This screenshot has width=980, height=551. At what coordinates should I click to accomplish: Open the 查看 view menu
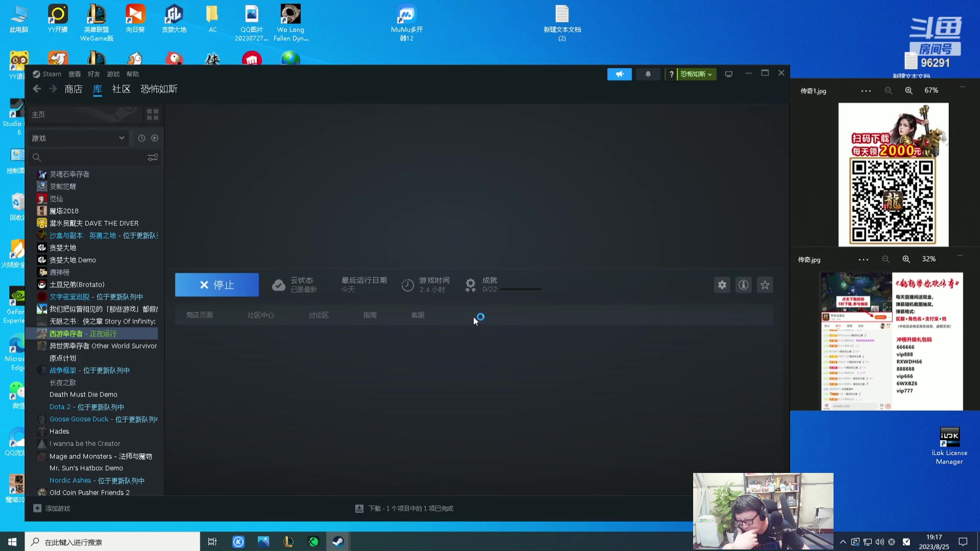75,74
